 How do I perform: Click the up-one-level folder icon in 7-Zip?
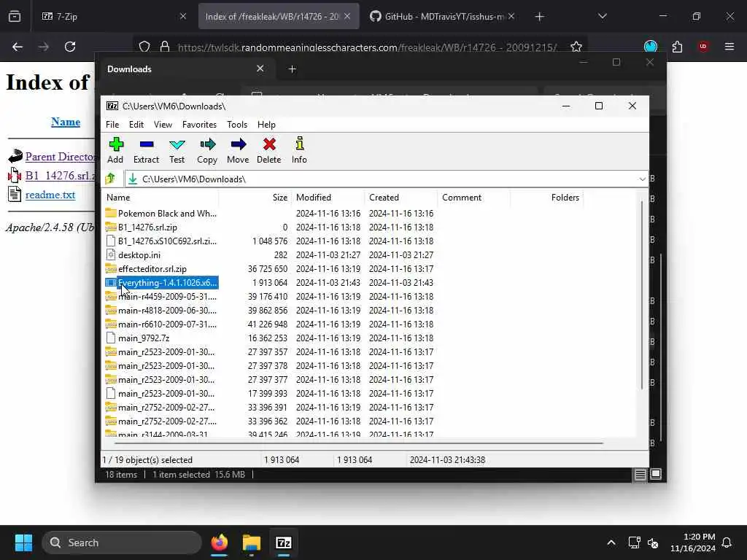(x=111, y=179)
